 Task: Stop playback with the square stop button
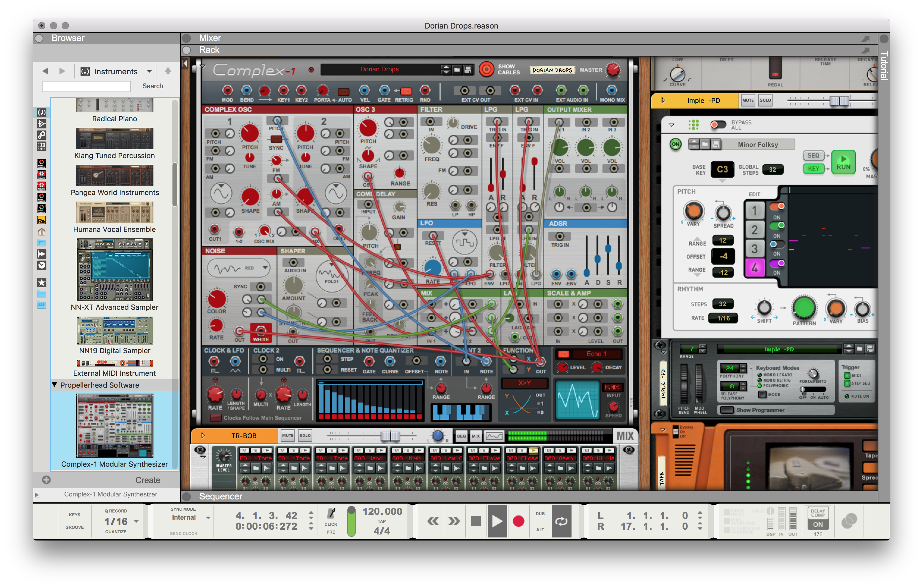476,521
